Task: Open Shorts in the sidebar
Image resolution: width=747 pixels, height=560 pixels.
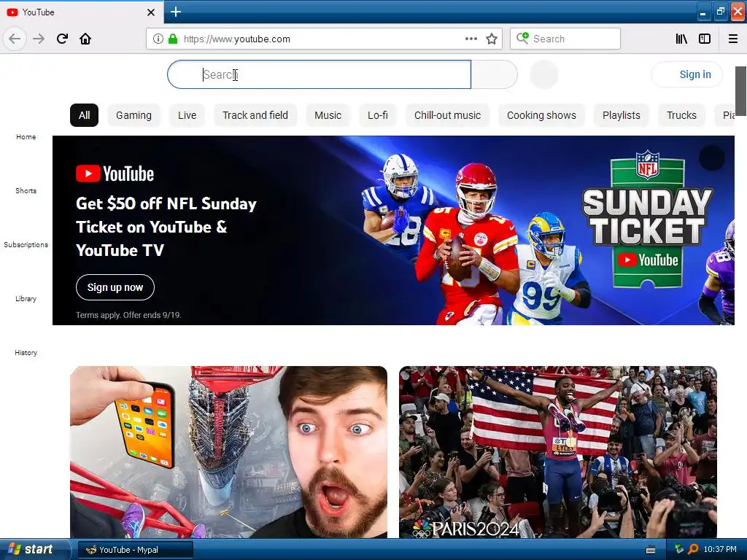Action: [26, 190]
